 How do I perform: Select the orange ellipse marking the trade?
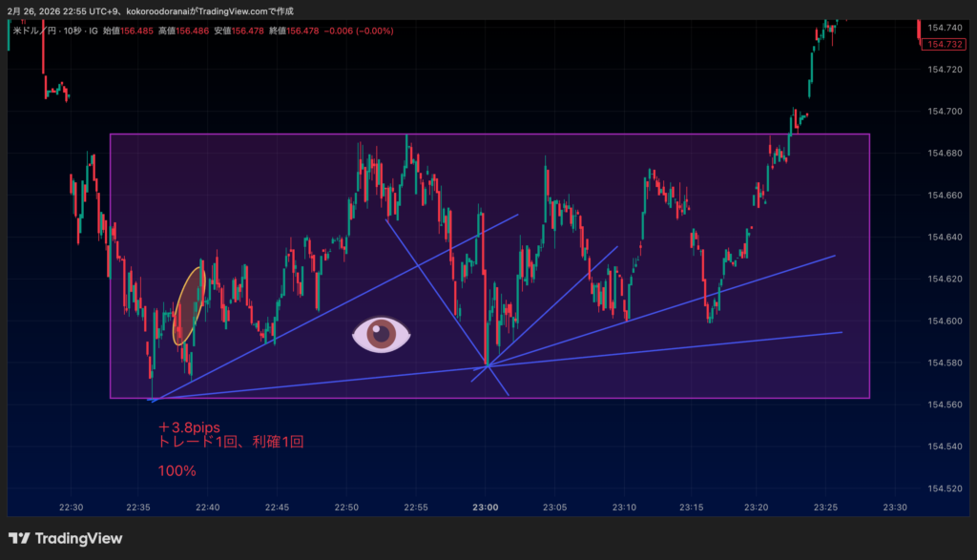189,305
